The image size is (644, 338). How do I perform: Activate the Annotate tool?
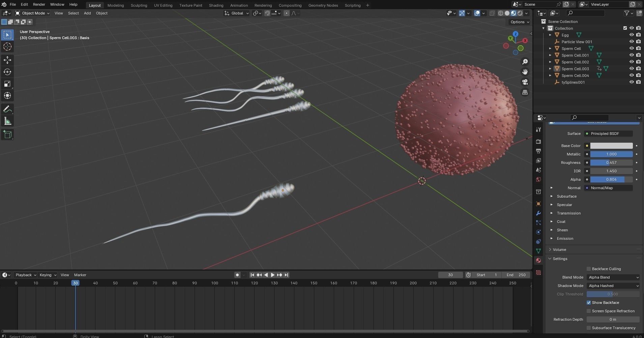click(x=7, y=109)
